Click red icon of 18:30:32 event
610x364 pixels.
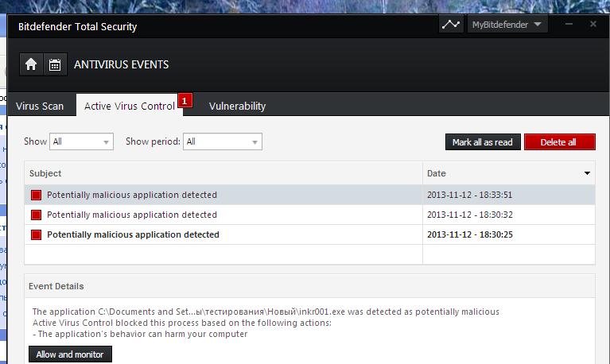pyautogui.click(x=36, y=215)
